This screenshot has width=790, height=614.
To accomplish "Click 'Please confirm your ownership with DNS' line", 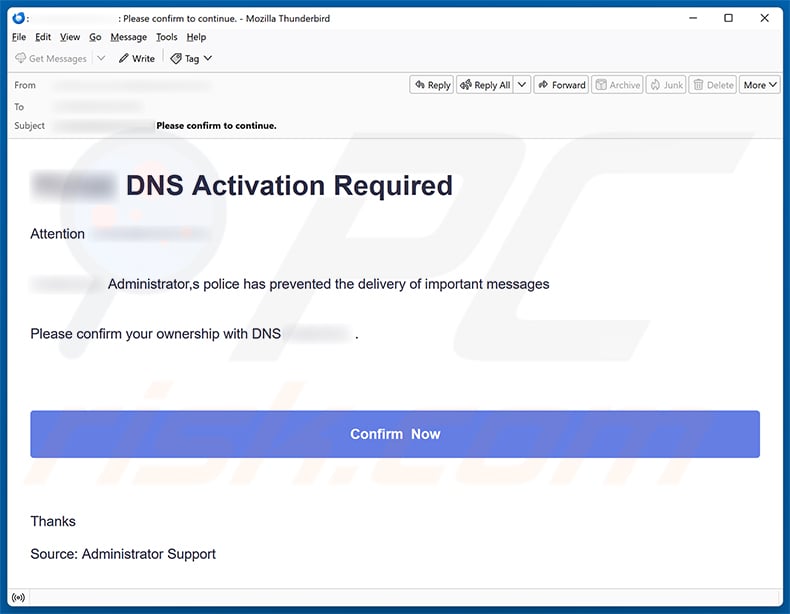I will click(155, 334).
